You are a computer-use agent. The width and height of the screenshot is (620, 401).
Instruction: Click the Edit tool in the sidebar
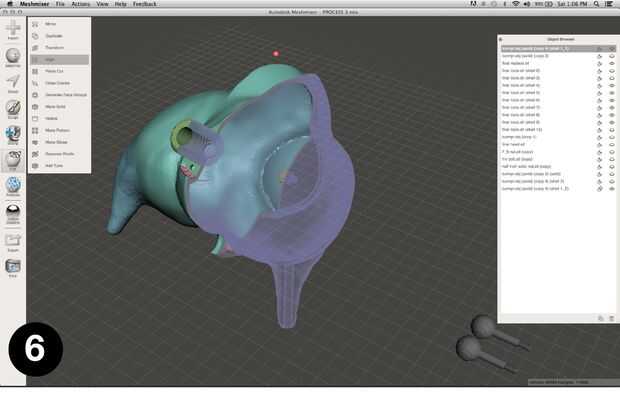[x=13, y=161]
